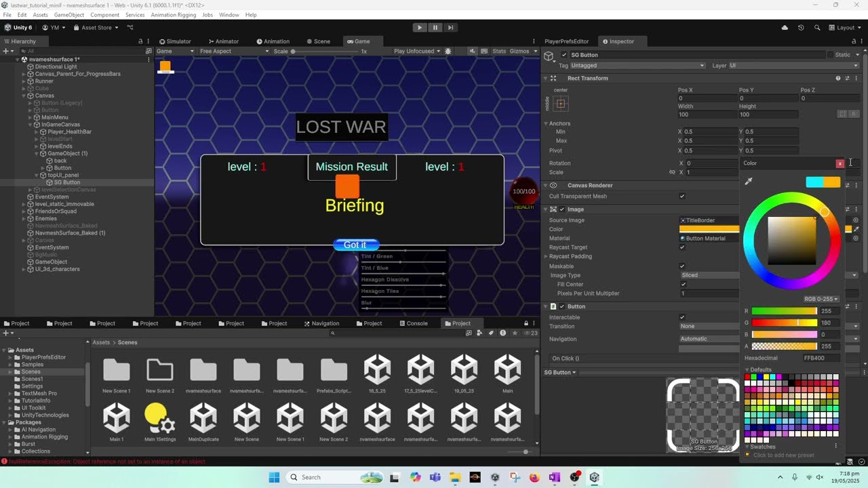Close the Color picker popup
This screenshot has width=868, height=488.
[840, 163]
